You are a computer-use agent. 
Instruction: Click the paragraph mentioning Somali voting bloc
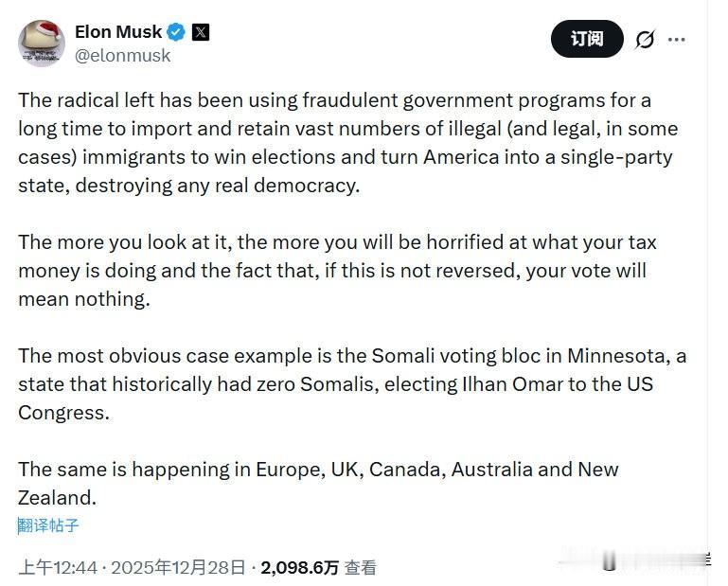[x=351, y=383]
